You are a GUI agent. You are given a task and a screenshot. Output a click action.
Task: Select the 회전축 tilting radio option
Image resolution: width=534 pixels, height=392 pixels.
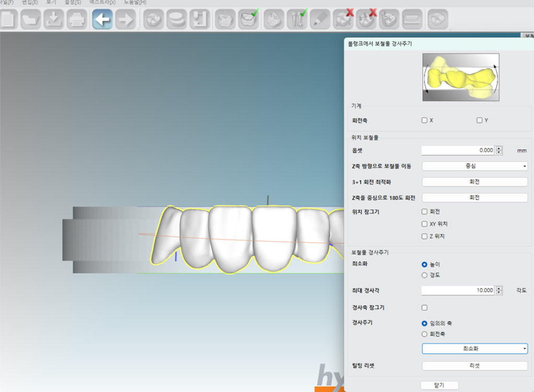[424, 334]
